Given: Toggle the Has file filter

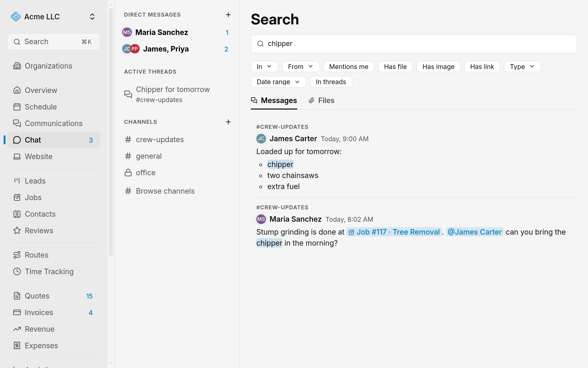Looking at the screenshot, I should click(x=395, y=67).
